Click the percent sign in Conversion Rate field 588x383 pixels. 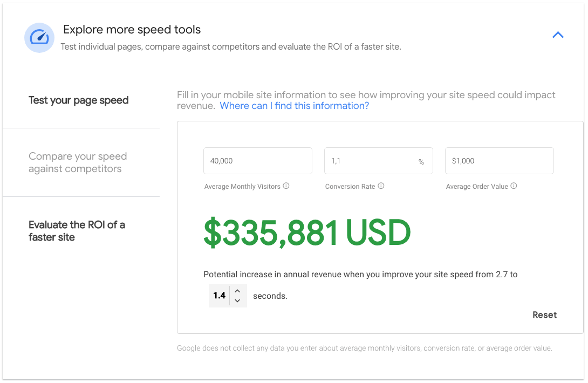[421, 162]
